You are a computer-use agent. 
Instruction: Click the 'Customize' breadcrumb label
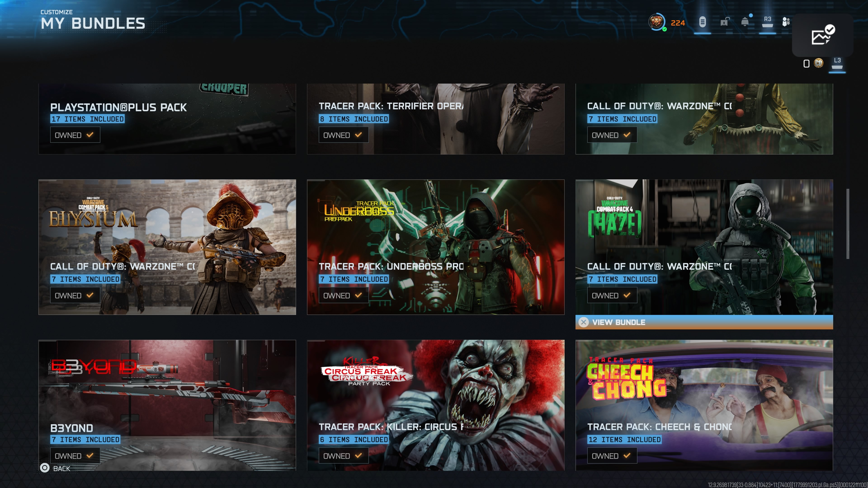(x=57, y=12)
